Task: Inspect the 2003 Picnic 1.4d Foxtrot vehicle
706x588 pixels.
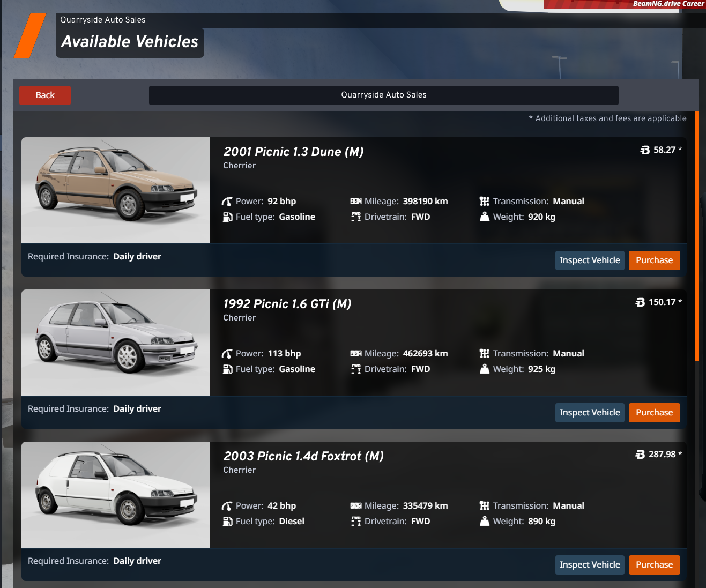Action: point(590,565)
